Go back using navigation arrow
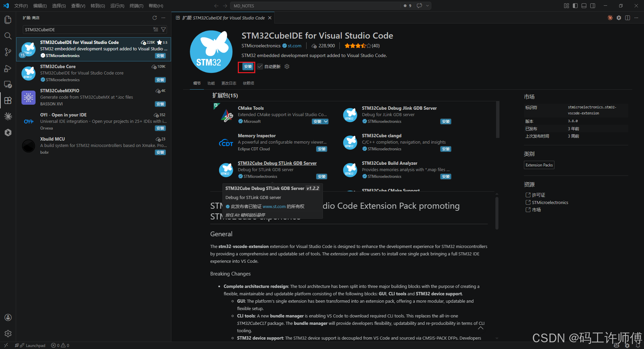Screen dimensions: 644x349 pyautogui.click(x=216, y=6)
